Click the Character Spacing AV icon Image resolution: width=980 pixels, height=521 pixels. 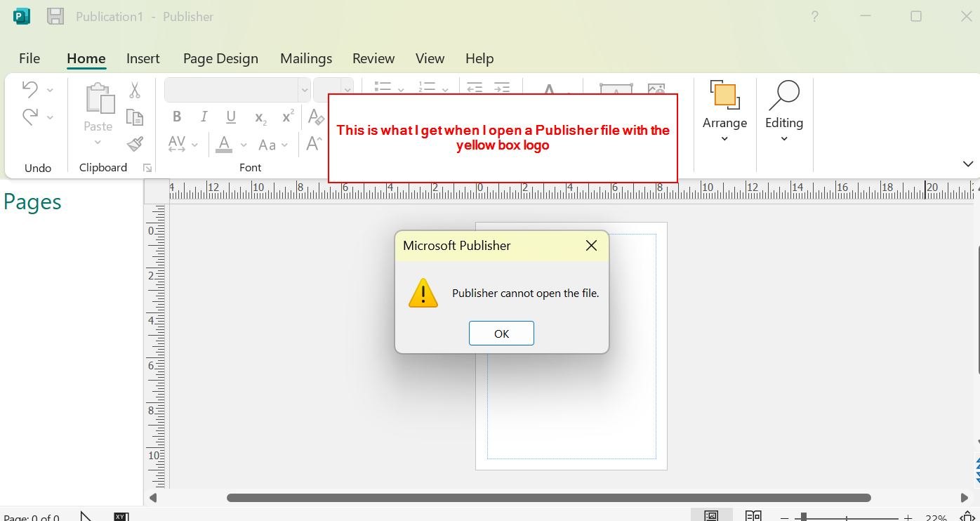[x=177, y=144]
